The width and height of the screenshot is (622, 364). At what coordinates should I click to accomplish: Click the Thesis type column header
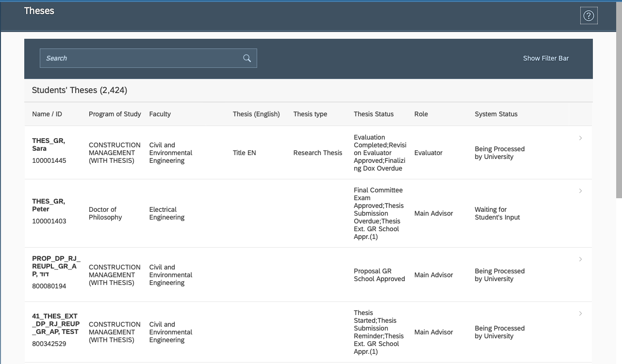(x=310, y=114)
